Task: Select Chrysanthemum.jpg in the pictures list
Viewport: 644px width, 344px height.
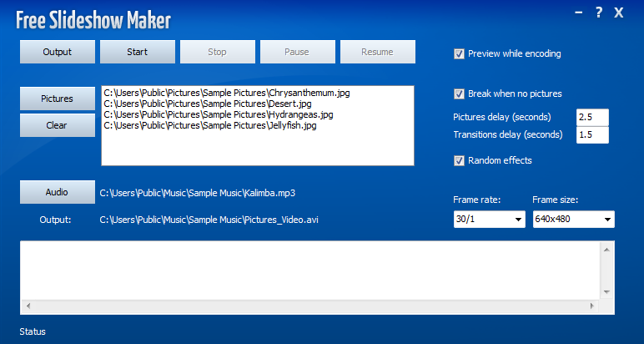Action: point(226,93)
